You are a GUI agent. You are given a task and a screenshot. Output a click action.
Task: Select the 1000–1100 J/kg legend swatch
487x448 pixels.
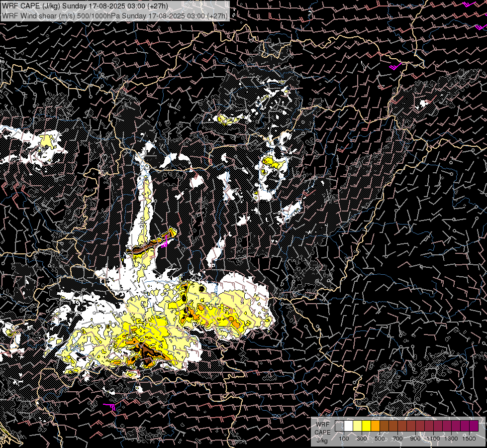429,426
